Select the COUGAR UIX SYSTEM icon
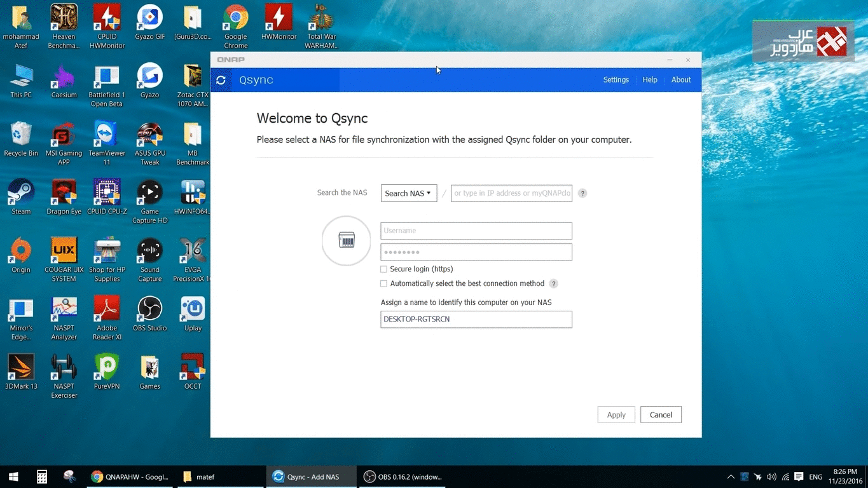Viewport: 868px width, 488px height. click(64, 260)
